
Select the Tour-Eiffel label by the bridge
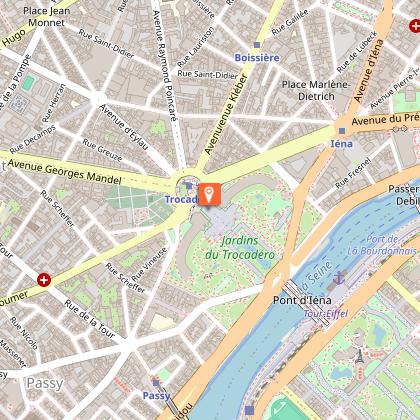point(326,313)
